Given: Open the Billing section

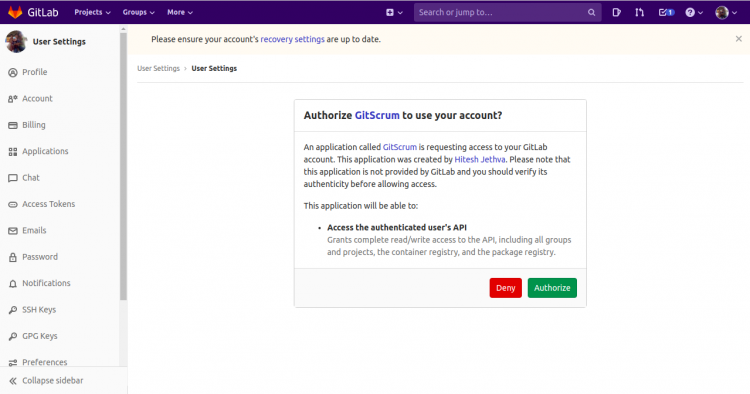Looking at the screenshot, I should 33,125.
